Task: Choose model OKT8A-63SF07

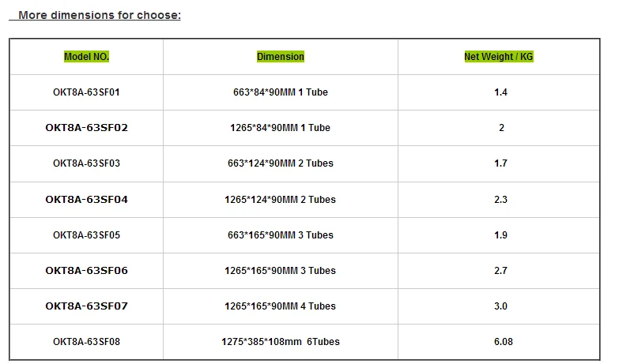Action: (86, 306)
